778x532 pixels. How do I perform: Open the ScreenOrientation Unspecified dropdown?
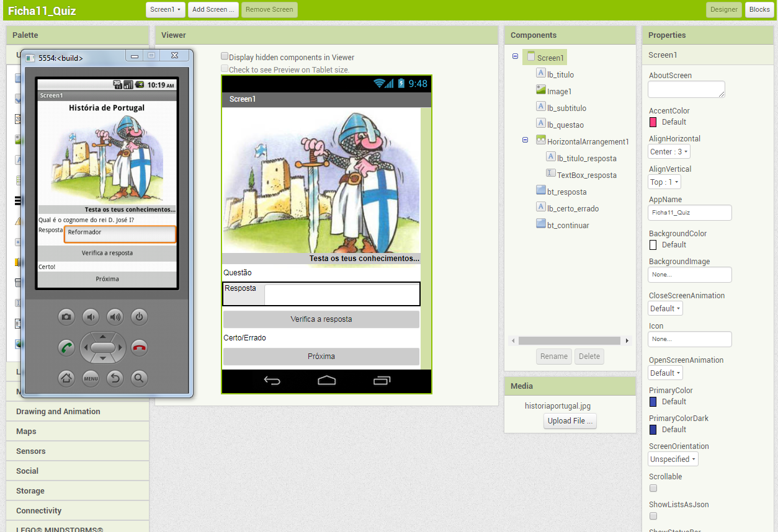point(673,459)
